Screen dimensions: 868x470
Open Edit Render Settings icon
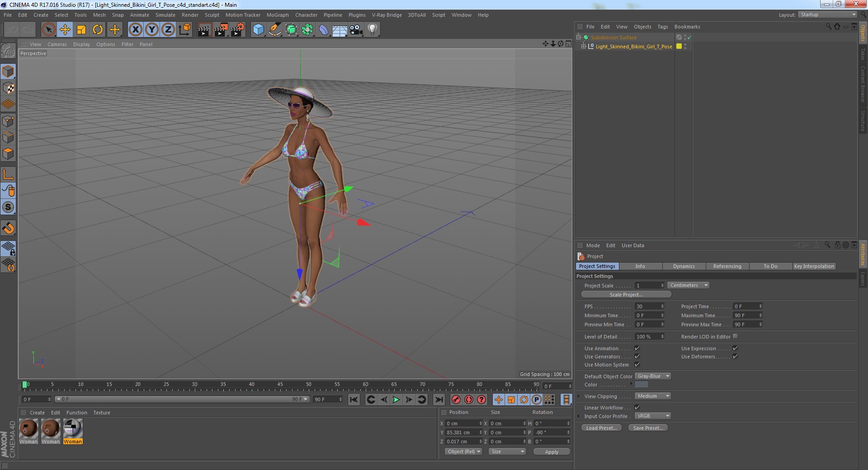point(238,30)
